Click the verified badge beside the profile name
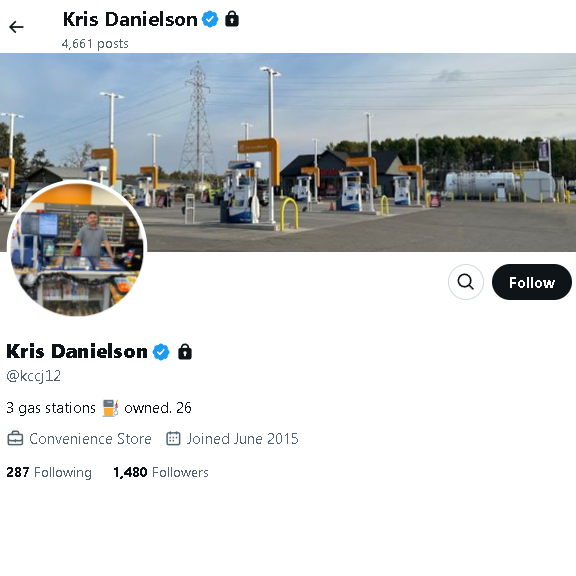576x576 pixels. tap(161, 352)
